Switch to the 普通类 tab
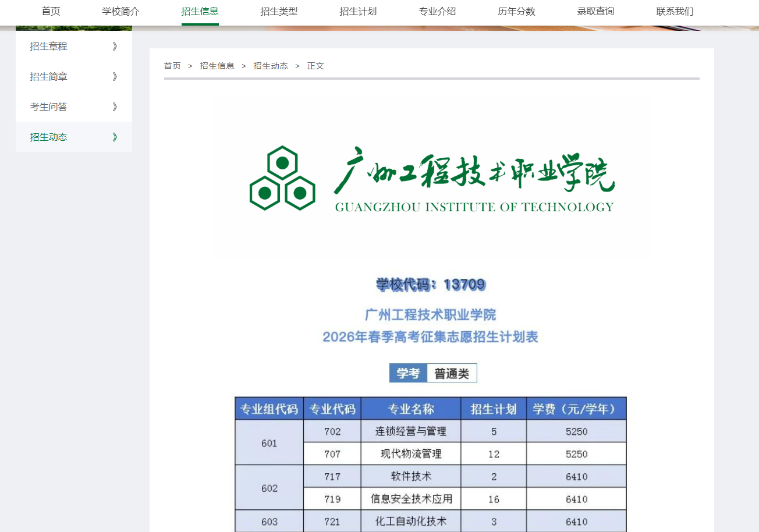759x532 pixels. pos(452,373)
